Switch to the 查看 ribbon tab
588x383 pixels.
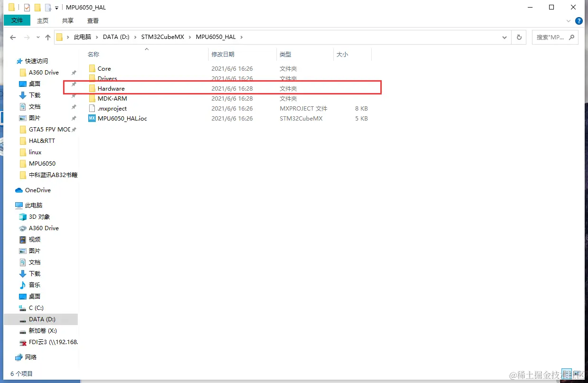93,20
